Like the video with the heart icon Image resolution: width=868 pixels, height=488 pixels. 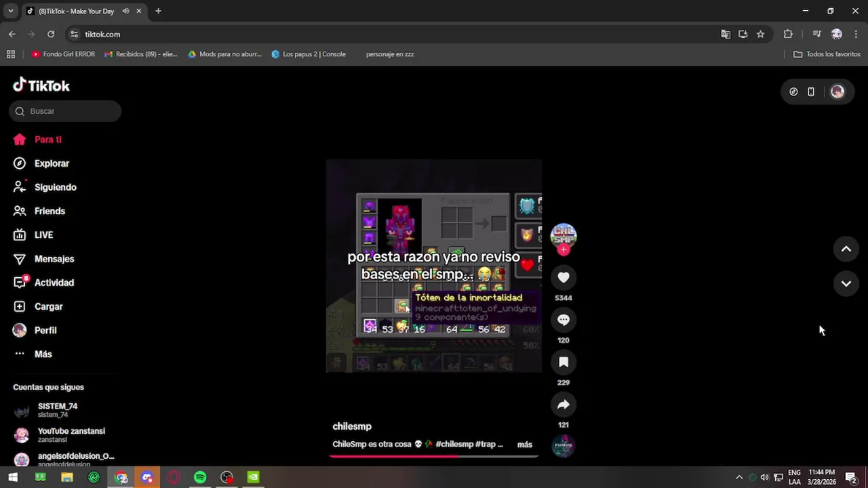(x=564, y=277)
